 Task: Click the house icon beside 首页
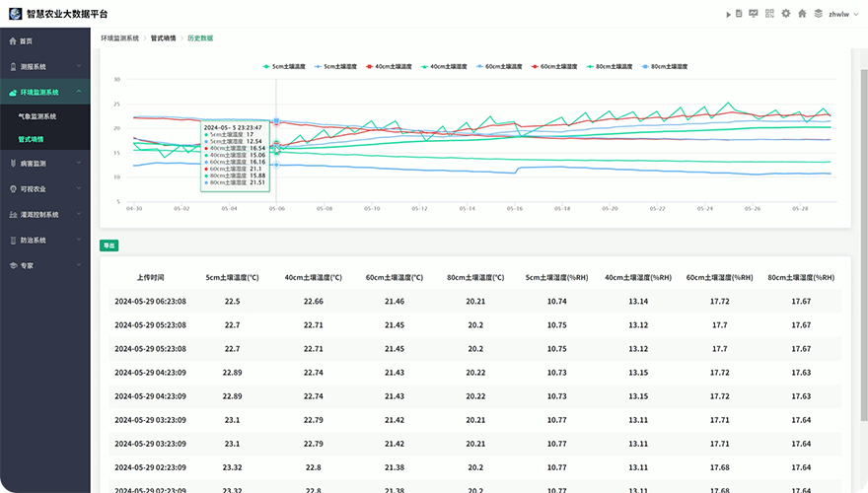tap(13, 41)
